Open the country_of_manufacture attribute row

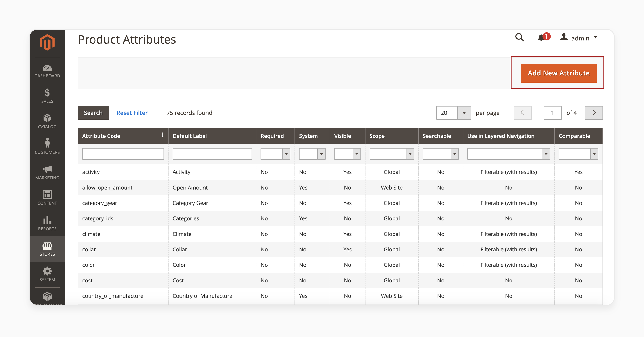point(340,296)
